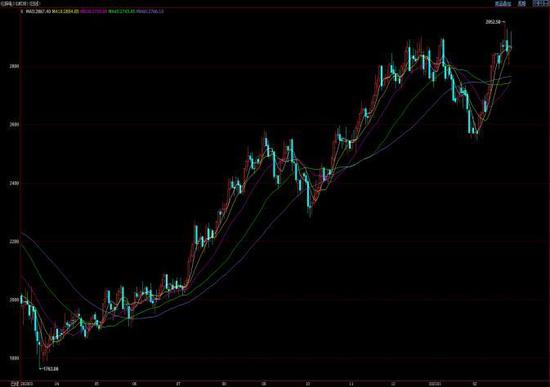Select the purple moving-average indicator label
Viewport: 550px width, 387px height.
pyautogui.click(x=93, y=11)
